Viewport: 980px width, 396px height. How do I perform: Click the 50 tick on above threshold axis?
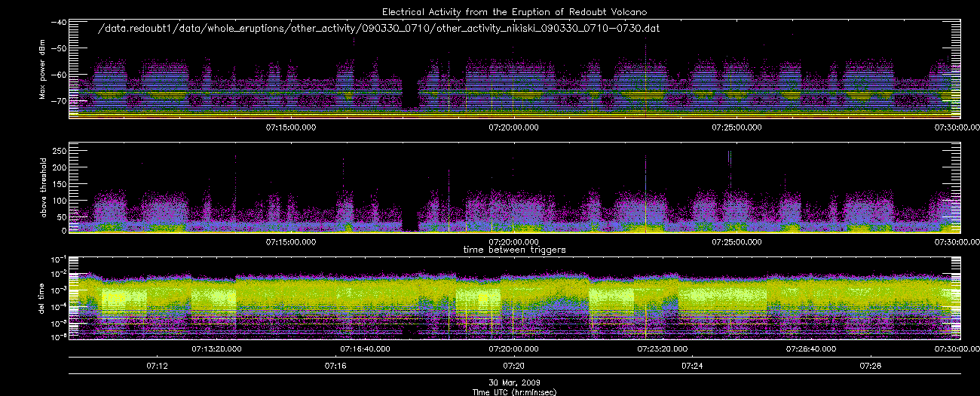point(61,216)
